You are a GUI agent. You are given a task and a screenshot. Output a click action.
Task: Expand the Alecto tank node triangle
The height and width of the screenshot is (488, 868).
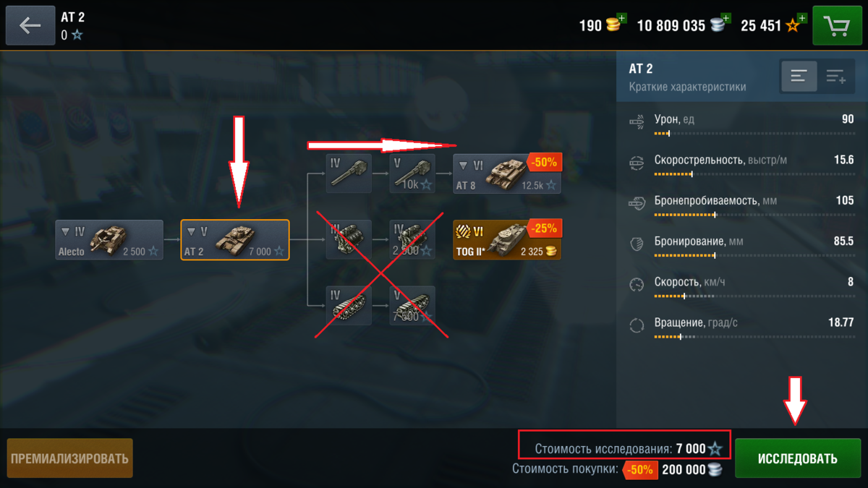tap(66, 232)
